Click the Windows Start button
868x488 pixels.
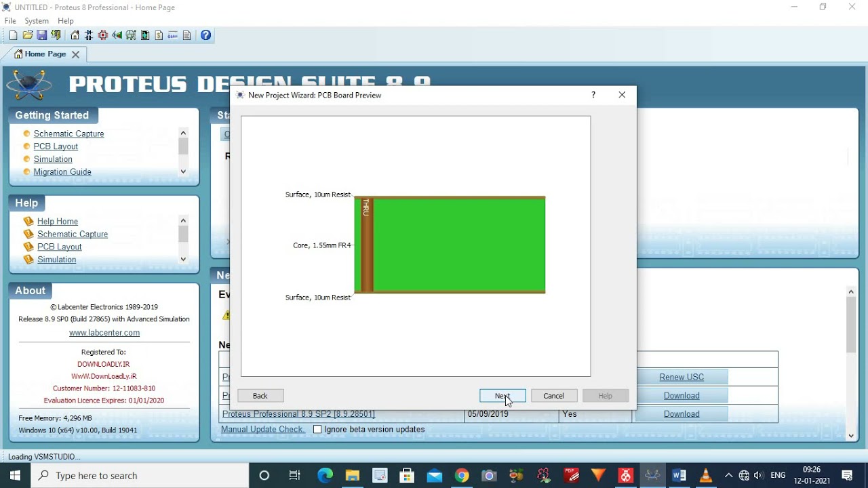pyautogui.click(x=16, y=475)
